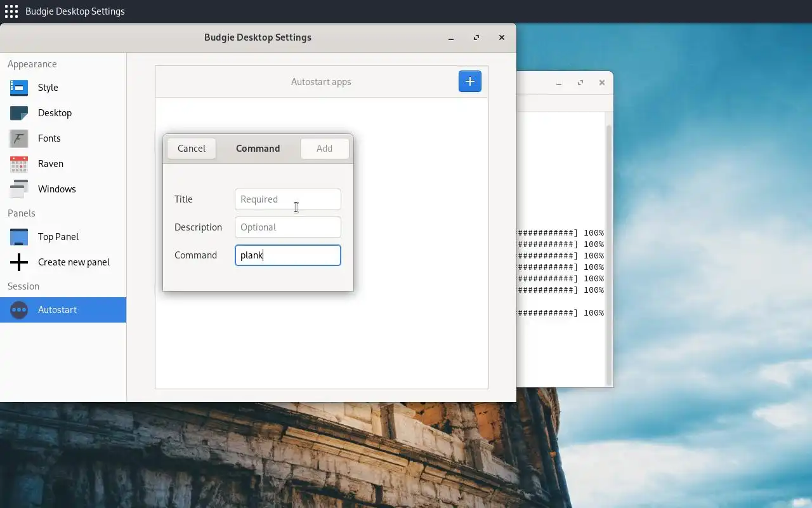Click the Command dialog title
Screen dimensions: 812x508
click(x=258, y=149)
